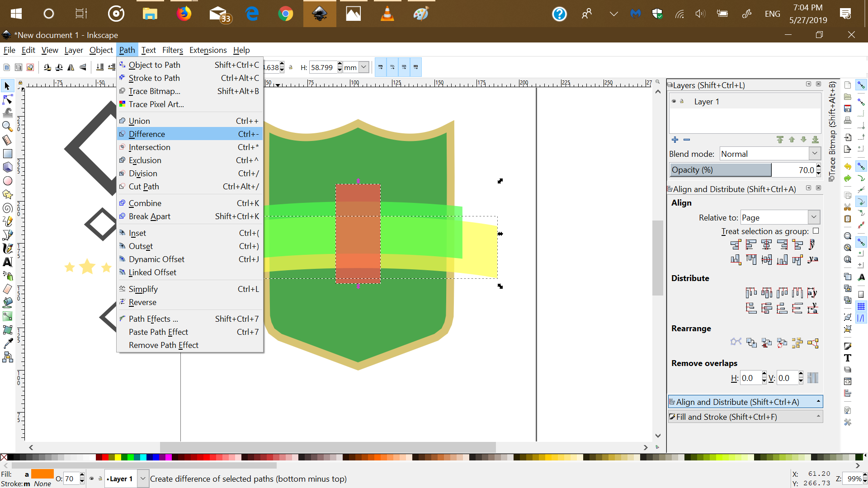Image resolution: width=868 pixels, height=488 pixels.
Task: Toggle the lock icon of Layer 1
Action: click(682, 101)
